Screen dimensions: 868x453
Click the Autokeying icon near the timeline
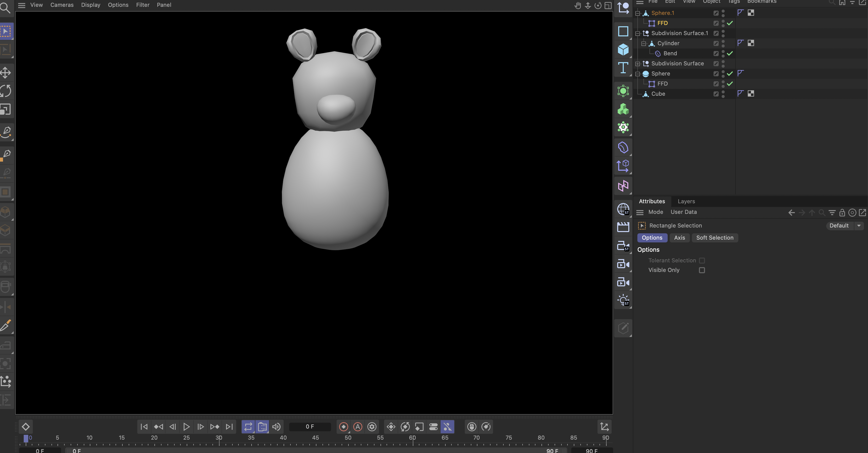(x=358, y=426)
